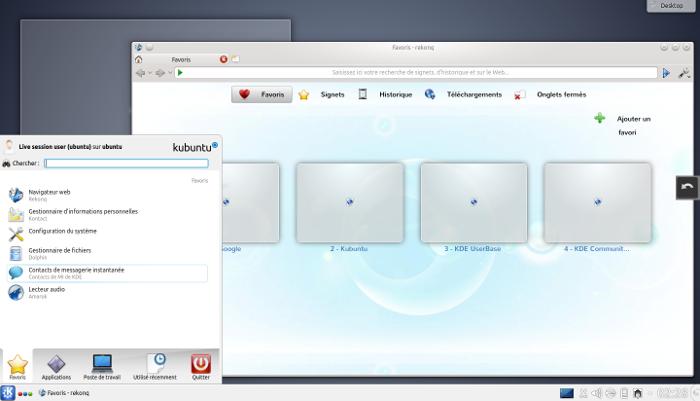Select the Favoris button in rekonq page
This screenshot has height=401, width=700.
(262, 94)
